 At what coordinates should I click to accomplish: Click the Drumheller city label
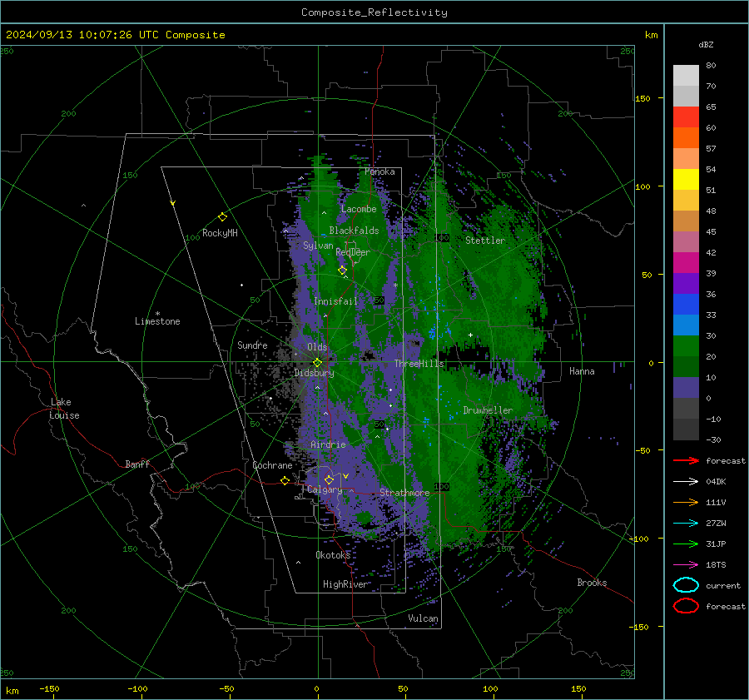coord(488,410)
